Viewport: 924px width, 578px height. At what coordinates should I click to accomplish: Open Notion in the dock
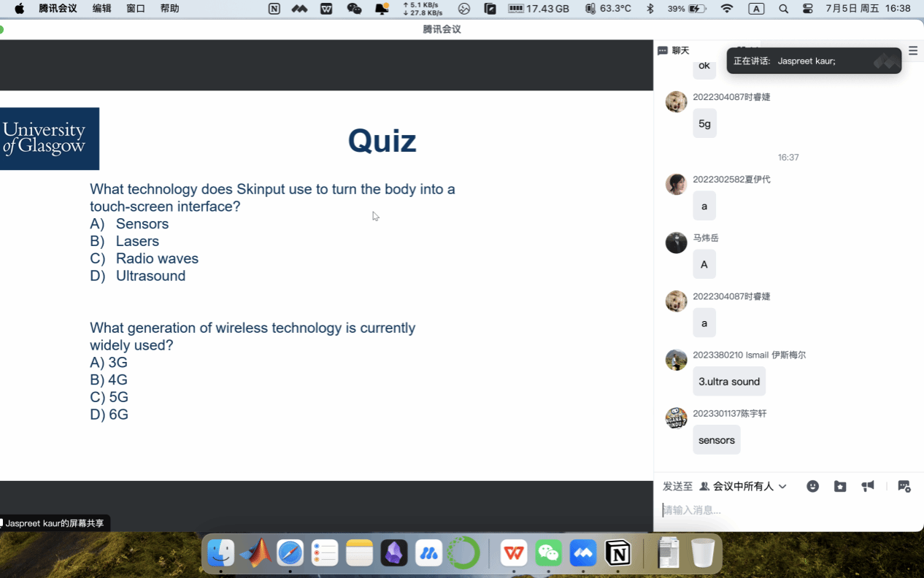[618, 554]
